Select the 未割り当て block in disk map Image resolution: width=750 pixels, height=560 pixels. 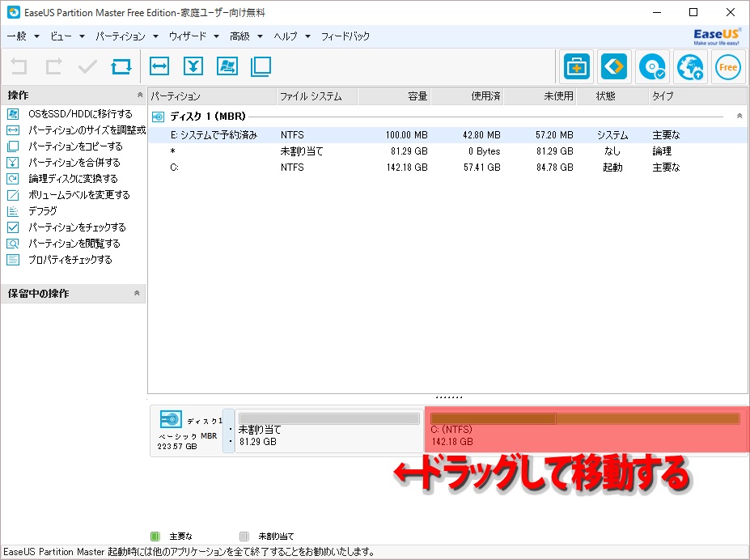pos(329,430)
